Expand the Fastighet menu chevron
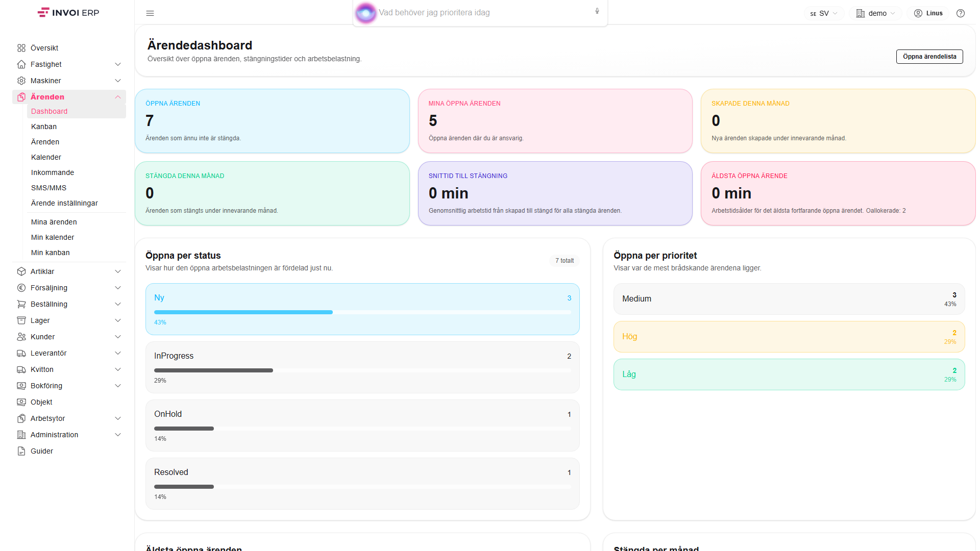Image resolution: width=980 pixels, height=551 pixels. (x=118, y=64)
